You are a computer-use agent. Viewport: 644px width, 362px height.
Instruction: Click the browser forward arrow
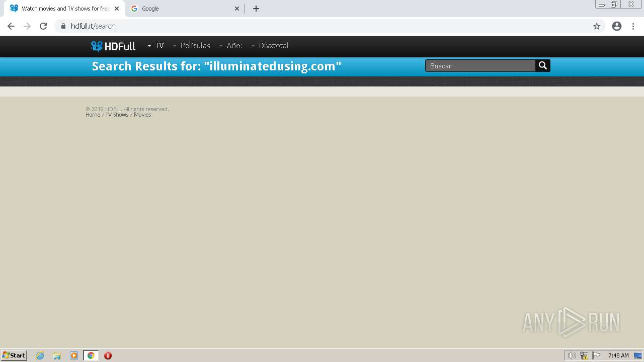tap(27, 26)
